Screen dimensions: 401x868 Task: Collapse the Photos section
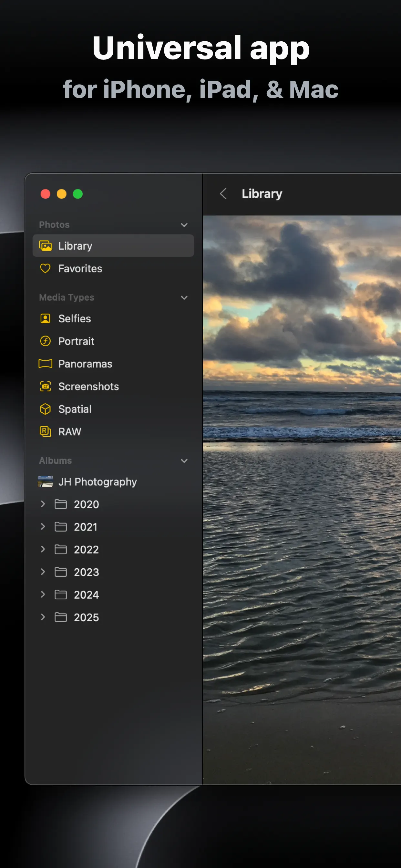tap(184, 225)
